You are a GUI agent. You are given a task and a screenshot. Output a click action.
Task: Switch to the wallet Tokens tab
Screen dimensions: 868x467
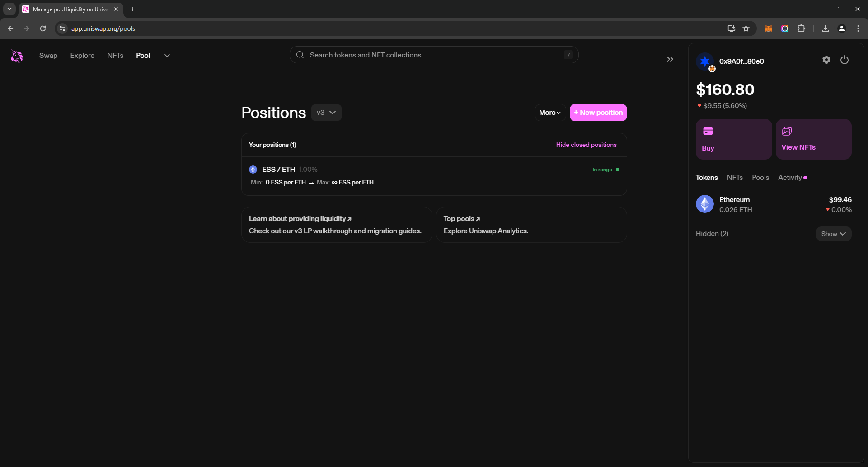click(x=707, y=178)
